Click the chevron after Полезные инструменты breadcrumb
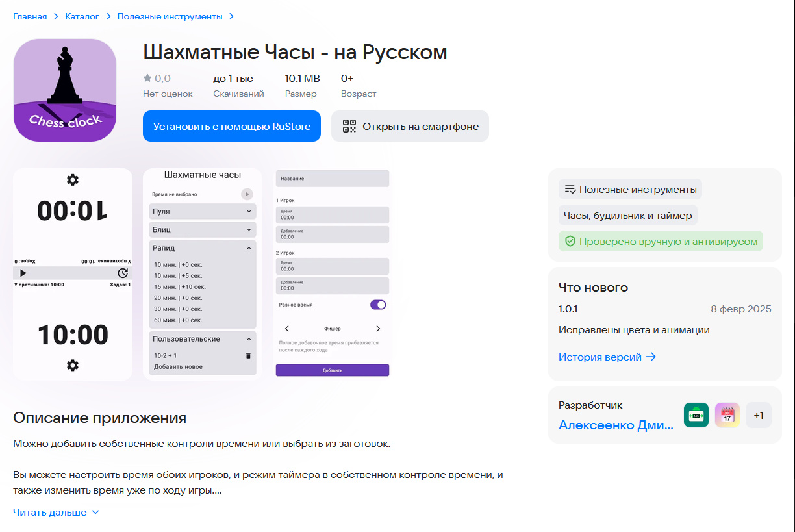 [232, 16]
